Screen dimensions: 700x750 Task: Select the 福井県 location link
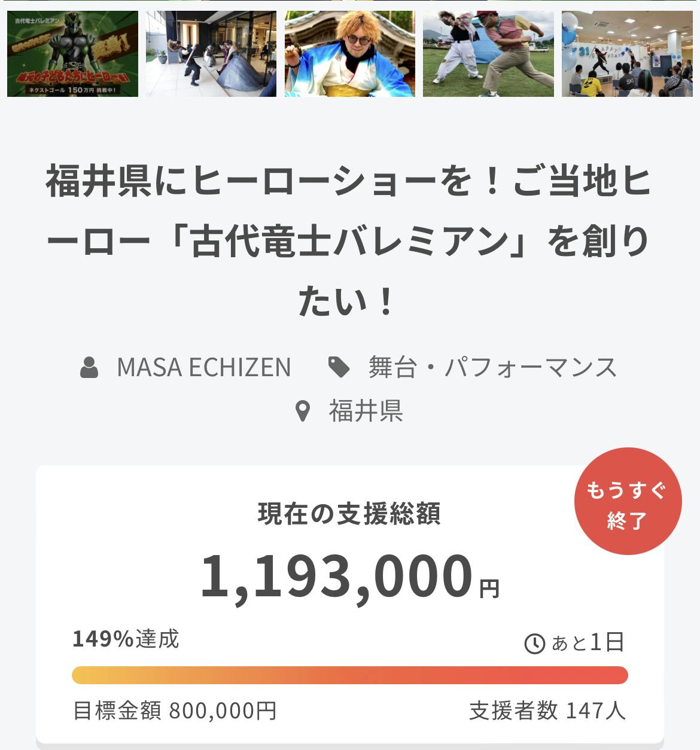pyautogui.click(x=366, y=411)
